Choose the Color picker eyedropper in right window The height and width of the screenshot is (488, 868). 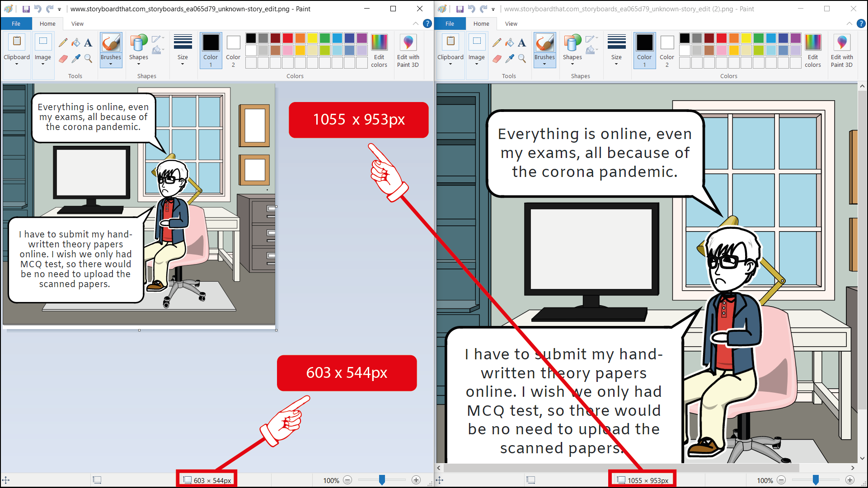pos(510,58)
